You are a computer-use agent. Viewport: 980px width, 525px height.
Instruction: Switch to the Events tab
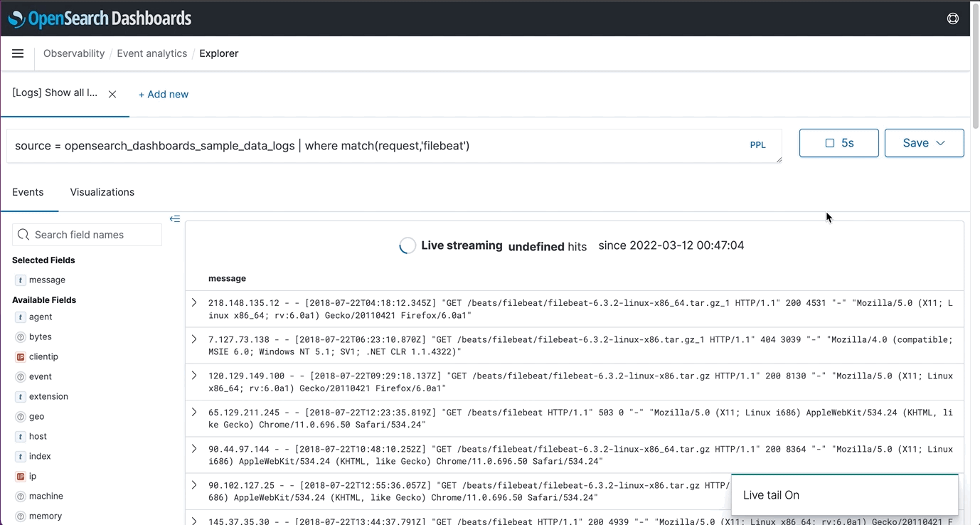28,192
